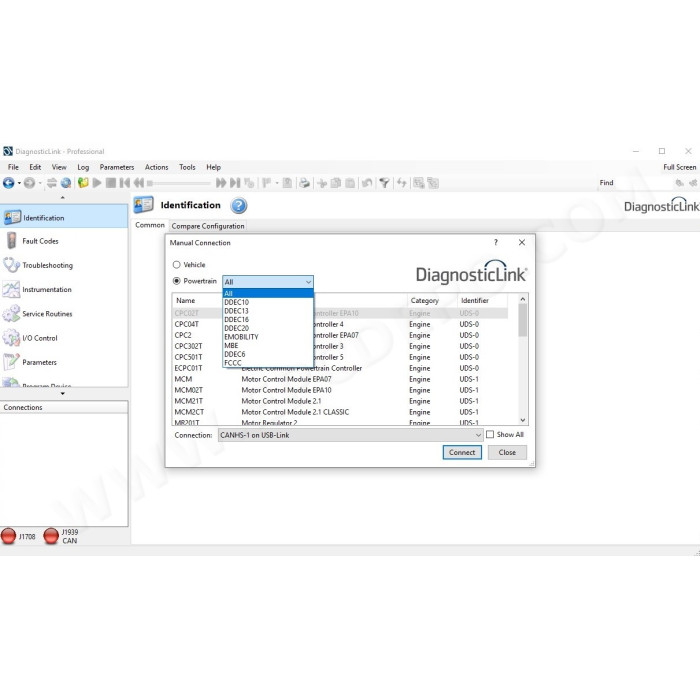Switch to the Common tab

pos(150,225)
